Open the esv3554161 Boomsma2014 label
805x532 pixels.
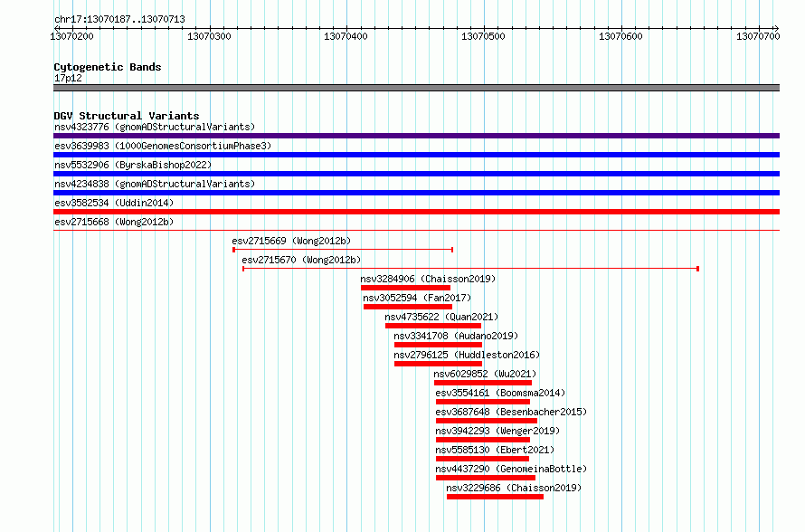click(x=500, y=393)
